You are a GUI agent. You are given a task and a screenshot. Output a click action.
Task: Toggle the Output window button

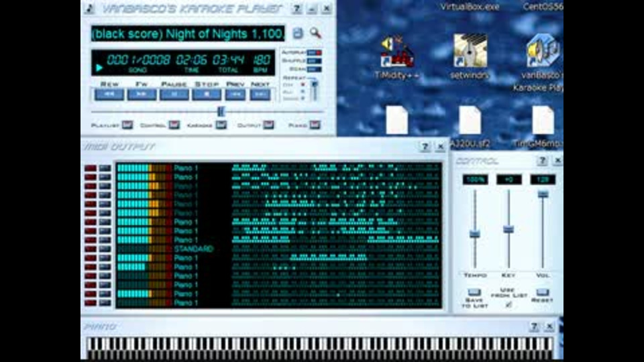[x=268, y=125]
